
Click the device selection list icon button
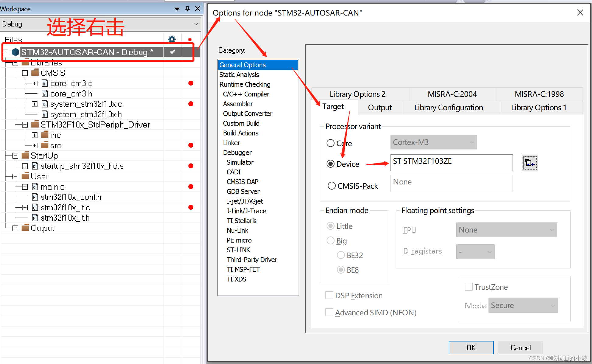click(530, 163)
